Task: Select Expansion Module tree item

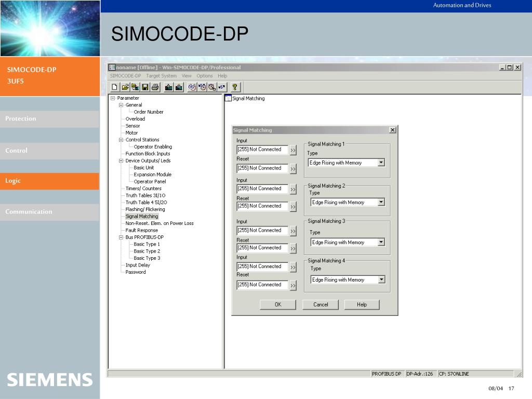Action: (152, 175)
